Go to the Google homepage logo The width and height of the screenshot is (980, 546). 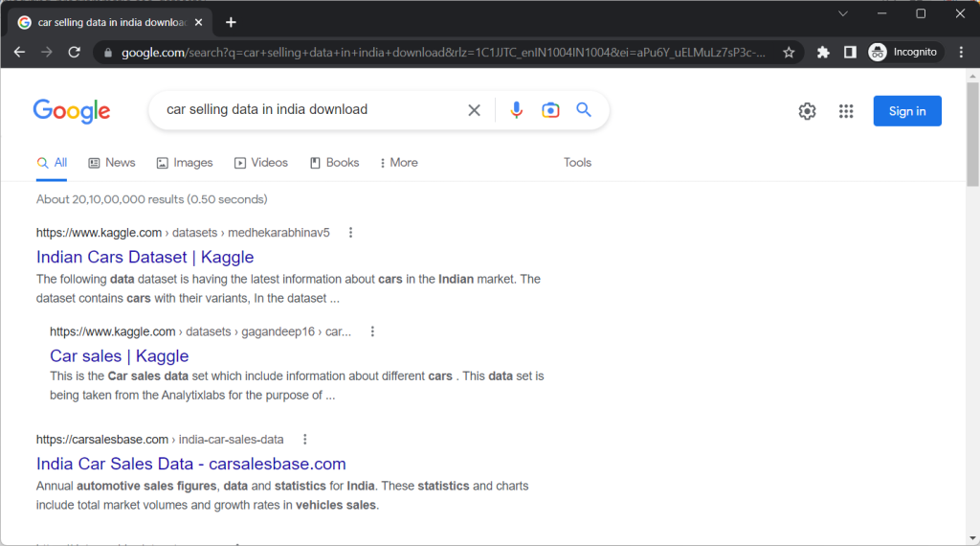tap(71, 111)
